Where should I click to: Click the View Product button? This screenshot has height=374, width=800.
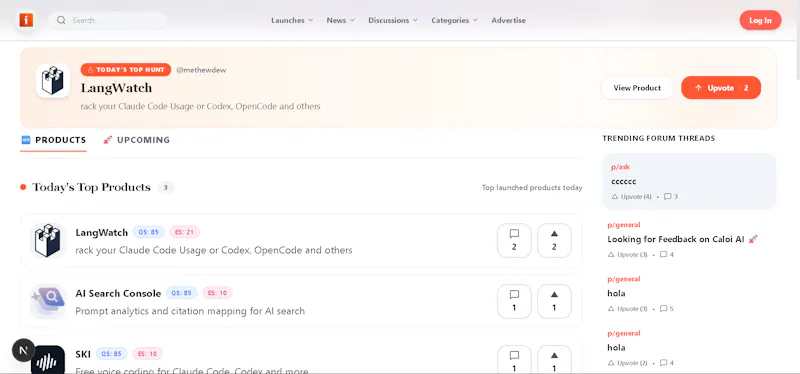(637, 88)
